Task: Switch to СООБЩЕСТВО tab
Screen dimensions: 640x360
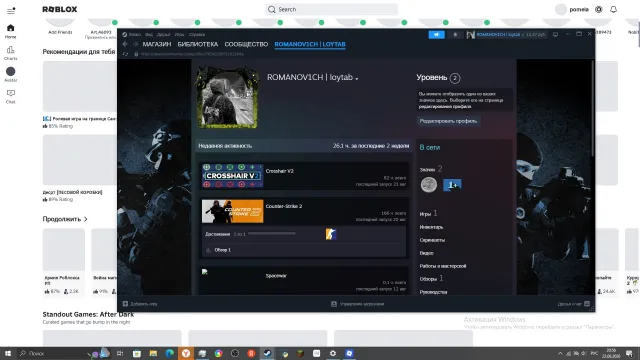Action: tap(246, 44)
